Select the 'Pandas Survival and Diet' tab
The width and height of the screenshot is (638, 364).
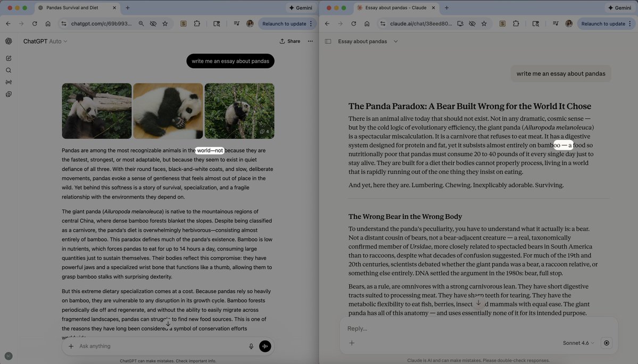point(77,8)
